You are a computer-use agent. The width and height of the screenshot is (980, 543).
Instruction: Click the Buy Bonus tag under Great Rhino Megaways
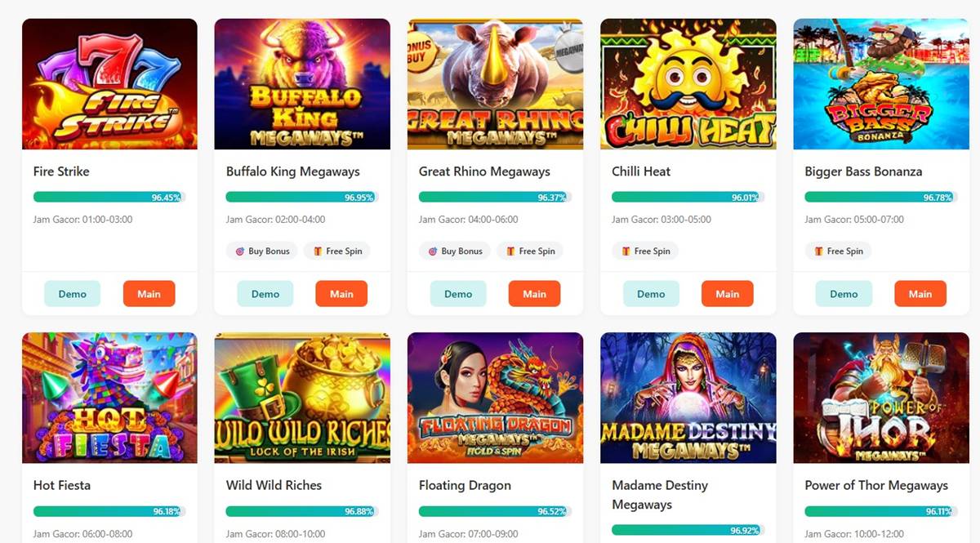tap(456, 251)
